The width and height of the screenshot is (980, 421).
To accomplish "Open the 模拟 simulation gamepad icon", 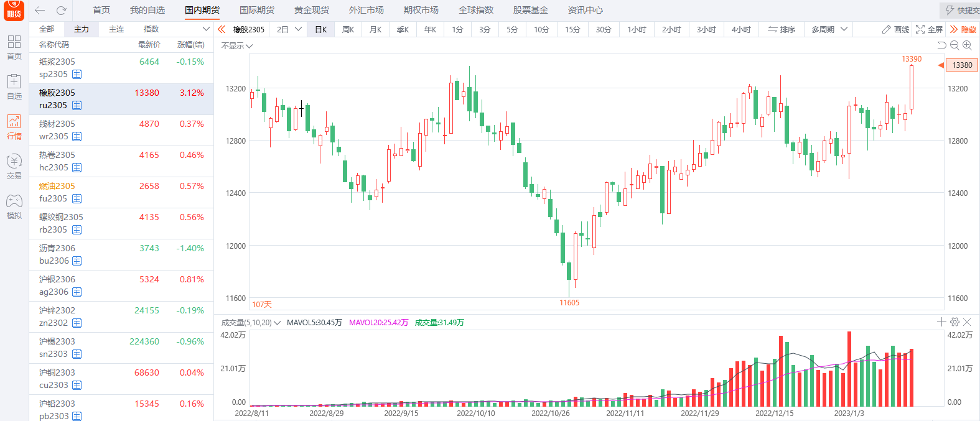I will click(x=14, y=206).
